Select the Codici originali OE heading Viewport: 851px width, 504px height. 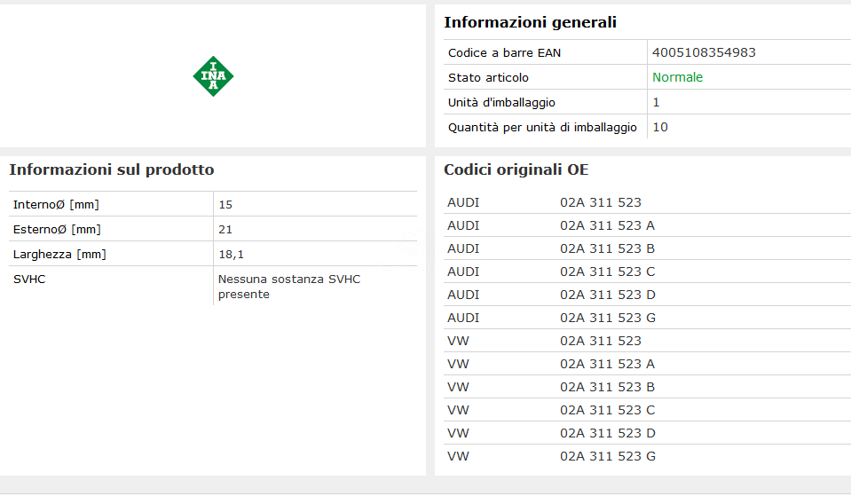tap(516, 169)
